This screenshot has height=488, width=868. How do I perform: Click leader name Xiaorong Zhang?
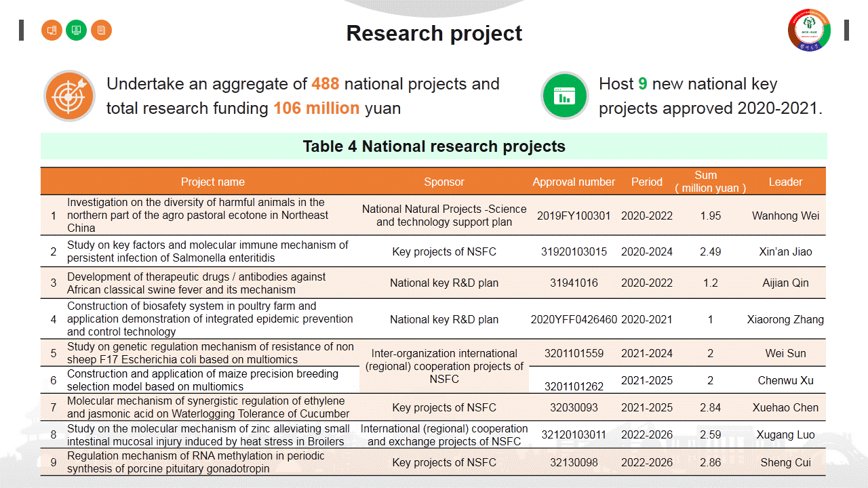(785, 319)
